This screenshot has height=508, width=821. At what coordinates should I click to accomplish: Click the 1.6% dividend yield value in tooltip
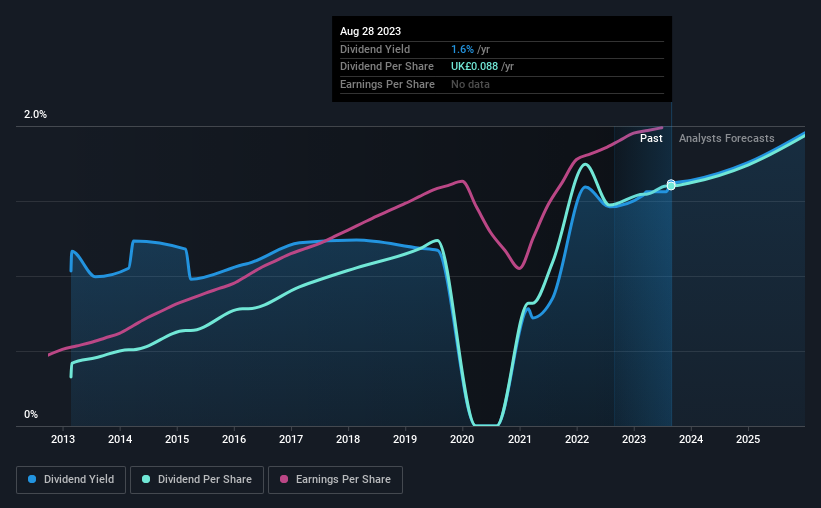click(462, 49)
